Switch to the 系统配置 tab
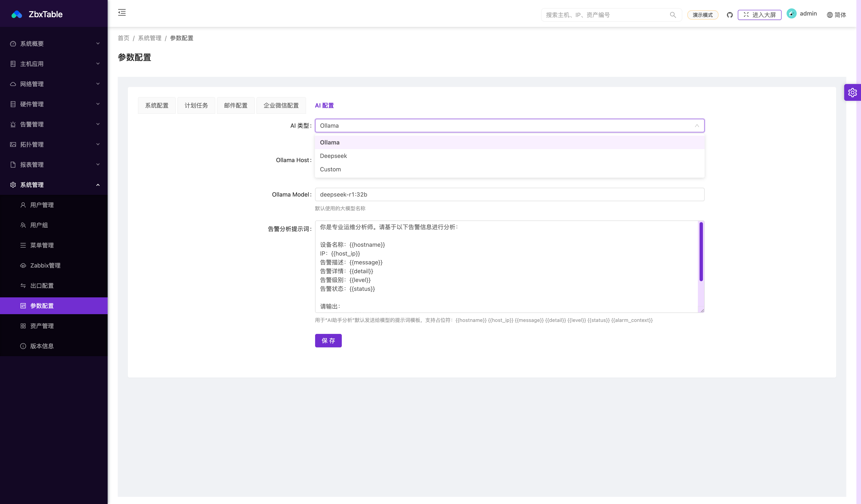Image resolution: width=861 pixels, height=504 pixels. click(157, 105)
